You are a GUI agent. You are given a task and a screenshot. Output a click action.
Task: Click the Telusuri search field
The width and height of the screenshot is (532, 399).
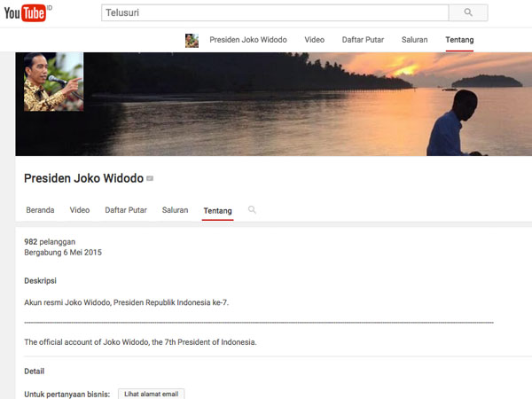(275, 12)
